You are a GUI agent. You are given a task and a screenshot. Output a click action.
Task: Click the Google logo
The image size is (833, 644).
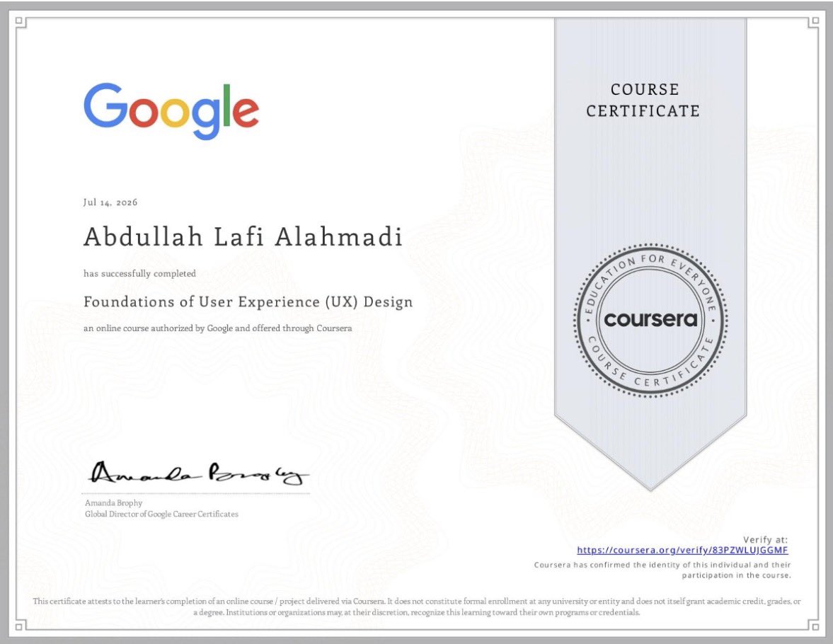[171, 111]
